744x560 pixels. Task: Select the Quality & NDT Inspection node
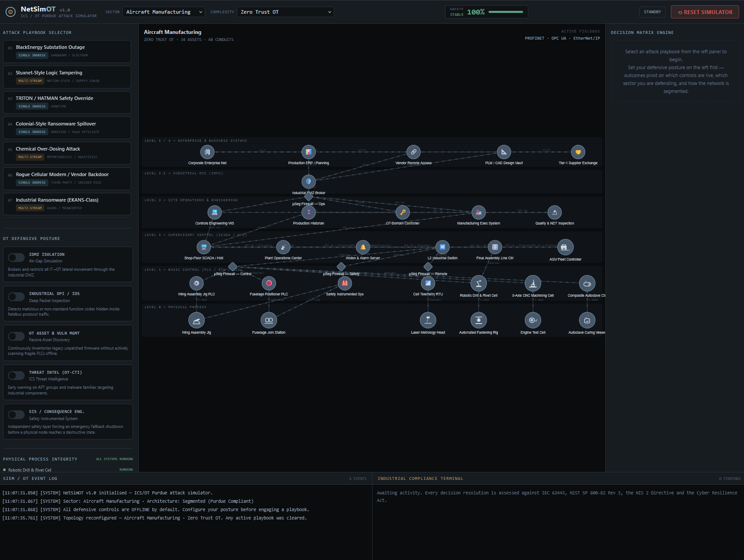[x=555, y=212]
